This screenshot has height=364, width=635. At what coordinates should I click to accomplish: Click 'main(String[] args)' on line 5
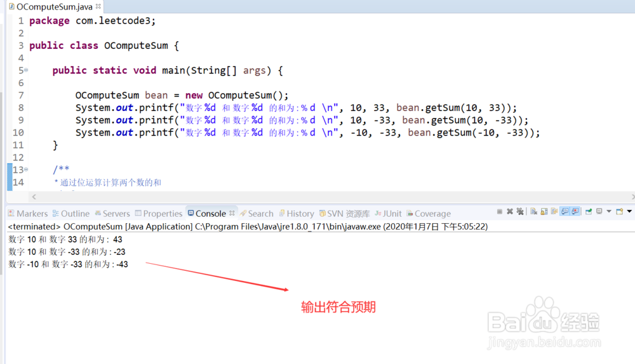(x=217, y=71)
